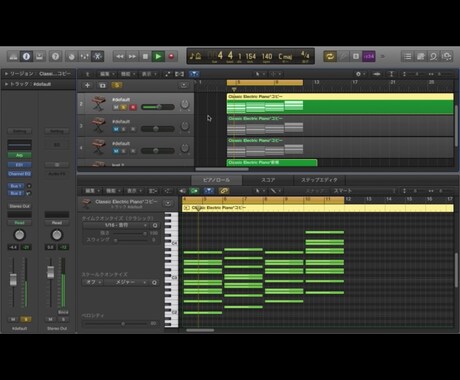460x380 pixels.
Task: Open the track header options dropdown button
Action: (184, 85)
